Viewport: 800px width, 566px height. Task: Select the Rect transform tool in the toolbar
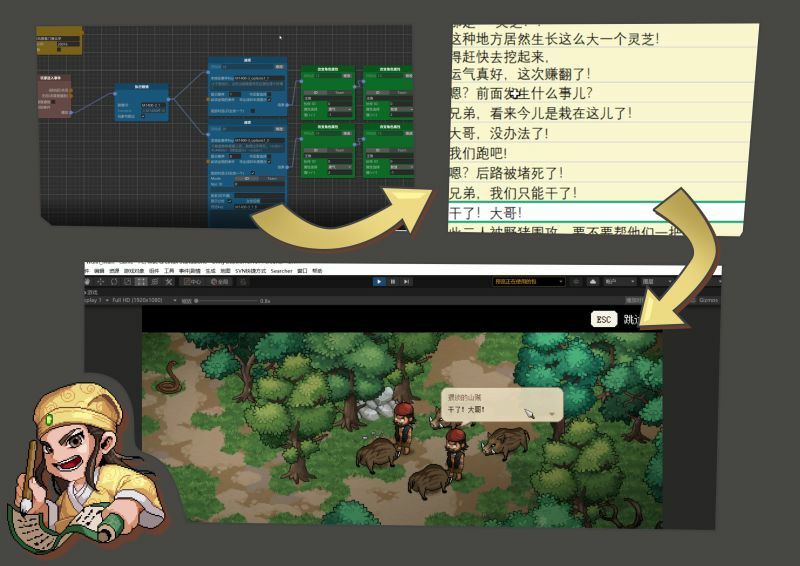coord(141,282)
